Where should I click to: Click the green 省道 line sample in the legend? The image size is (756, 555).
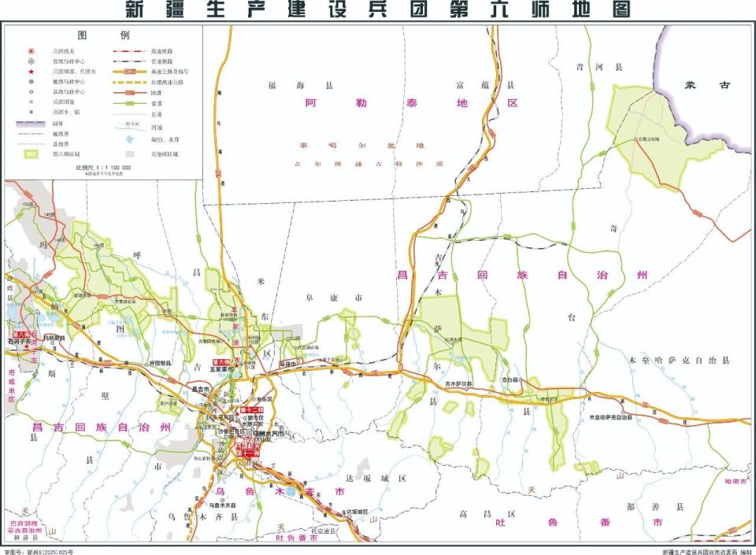(130, 103)
